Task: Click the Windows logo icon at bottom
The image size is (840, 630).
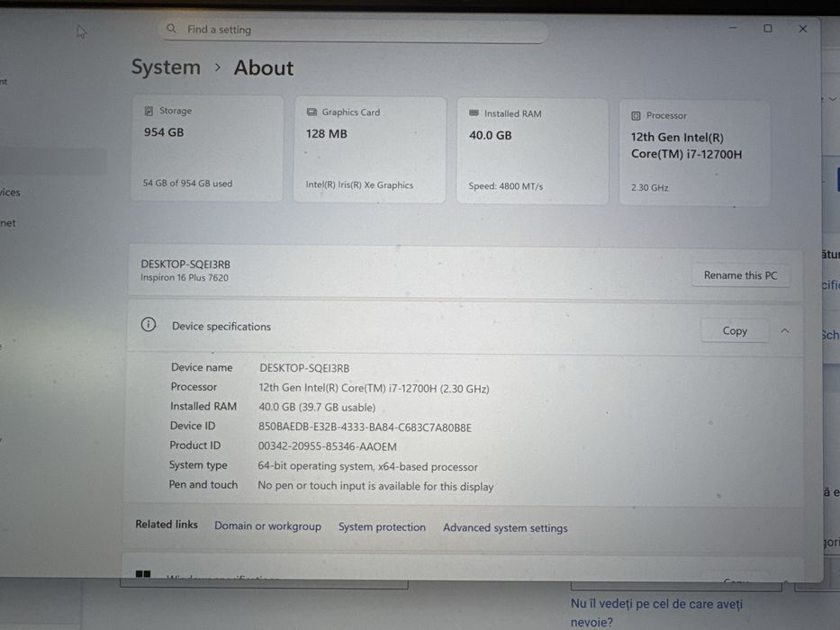Action: pos(143,574)
